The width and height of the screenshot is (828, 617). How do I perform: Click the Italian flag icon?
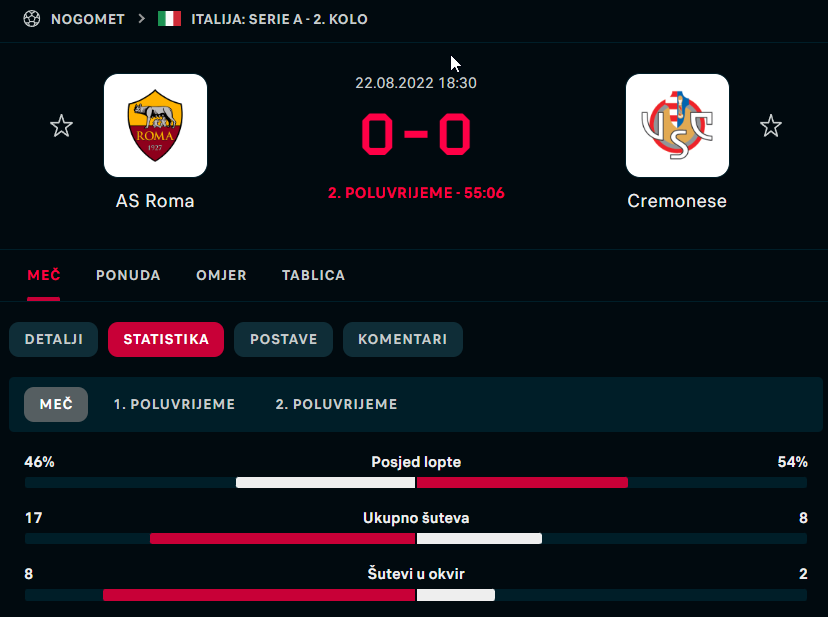click(x=170, y=19)
